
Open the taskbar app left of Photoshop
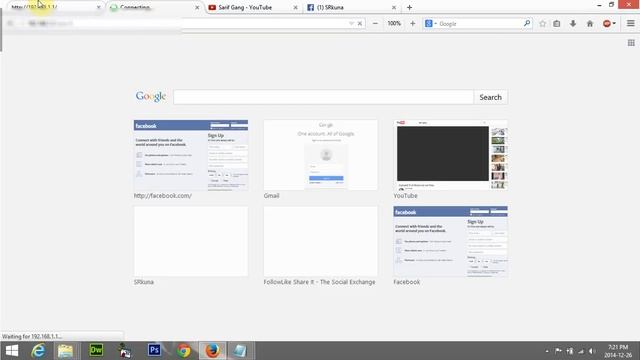[125, 351]
